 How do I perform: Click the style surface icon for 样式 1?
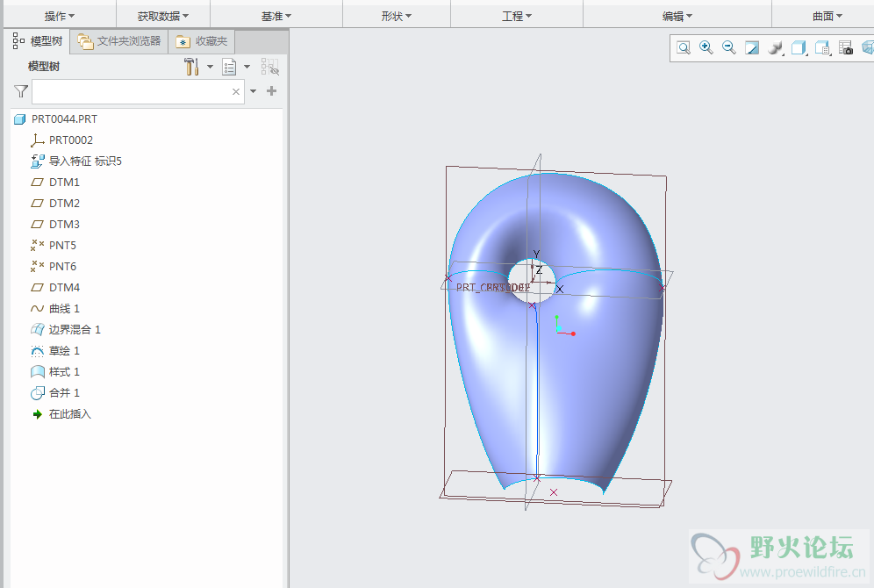[x=38, y=372]
